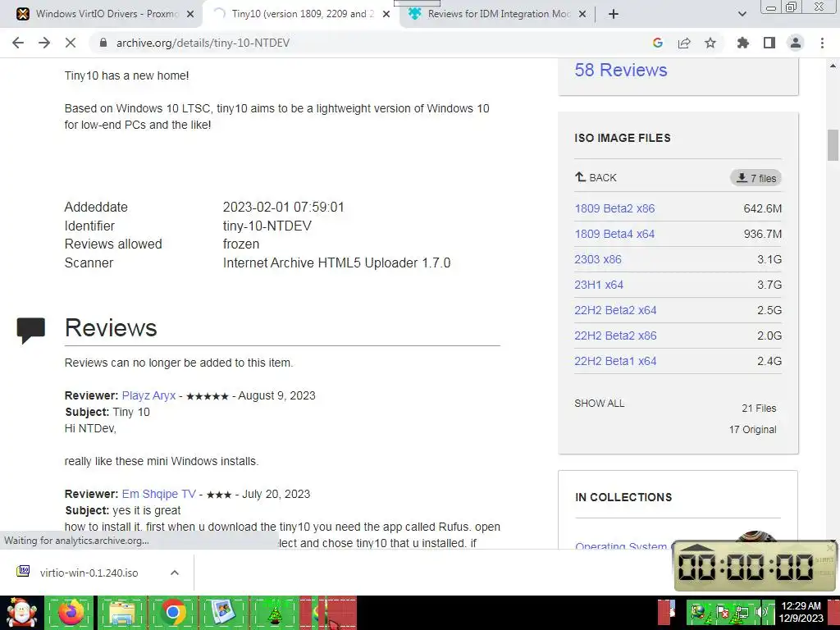Launch Firefox from taskbar

71,612
